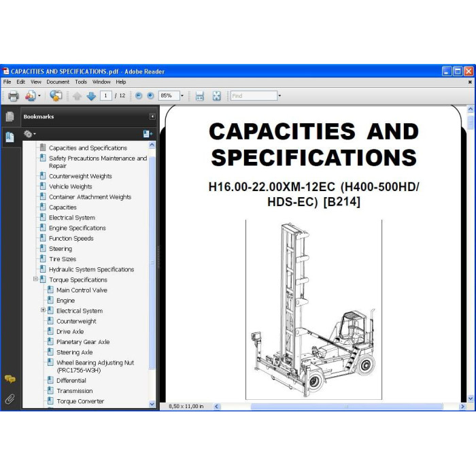Open the Main Control Valve bookmark

(x=82, y=290)
